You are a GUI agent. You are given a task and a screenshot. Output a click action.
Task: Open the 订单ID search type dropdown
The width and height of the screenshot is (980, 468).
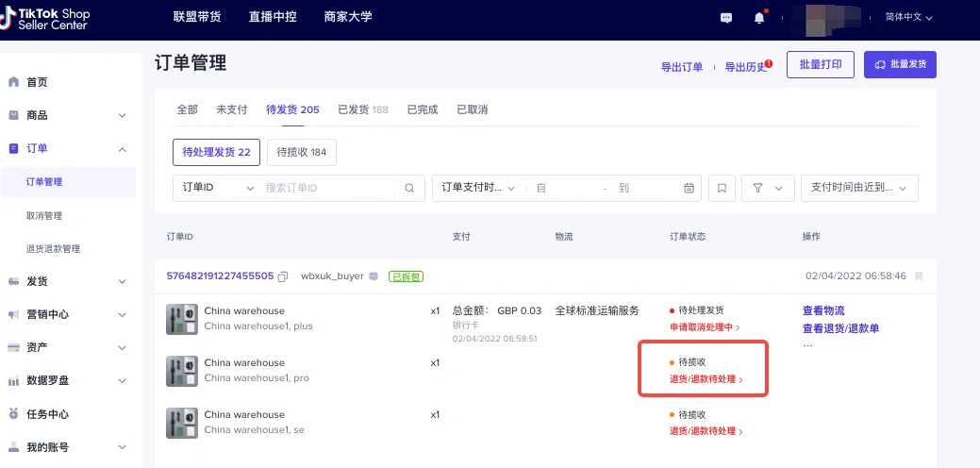pyautogui.click(x=217, y=188)
